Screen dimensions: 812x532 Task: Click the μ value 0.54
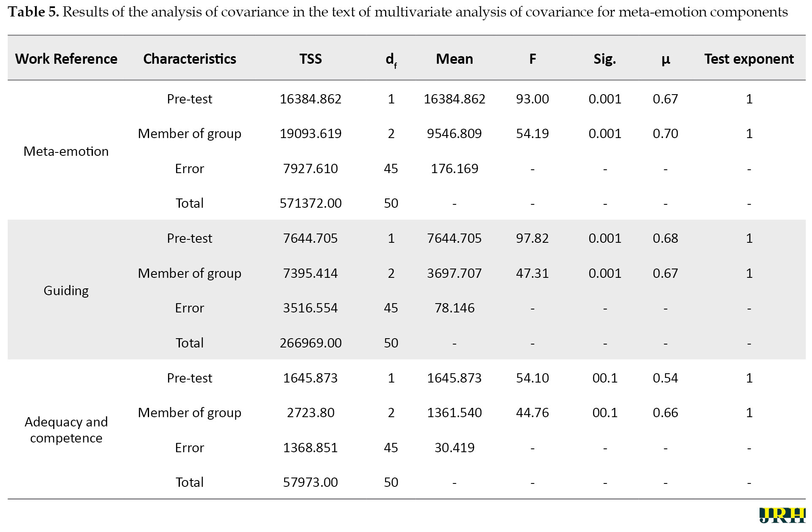pyautogui.click(x=665, y=378)
